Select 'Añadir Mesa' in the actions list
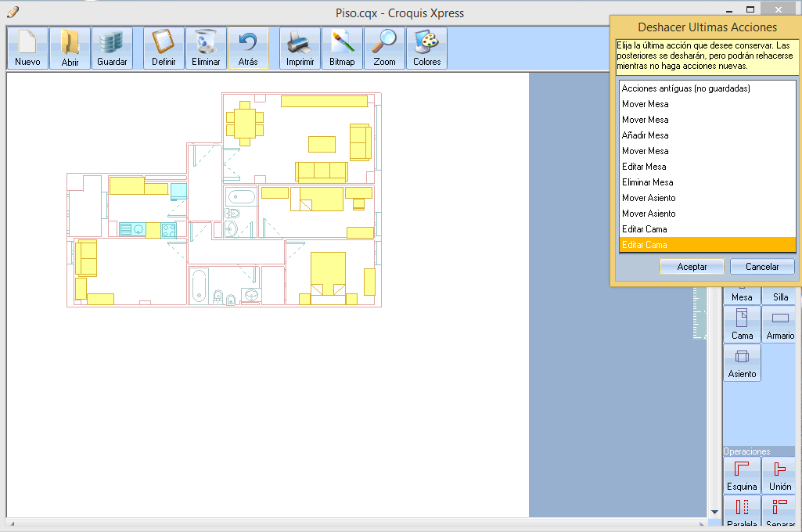802x532 pixels. [645, 135]
